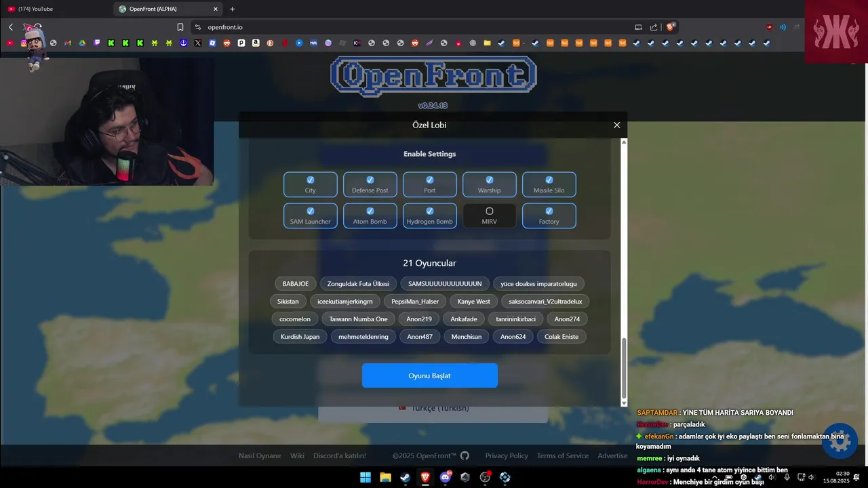Screen dimensions: 868x488
Task: Open the bookmarks folder icon
Action: (487, 43)
